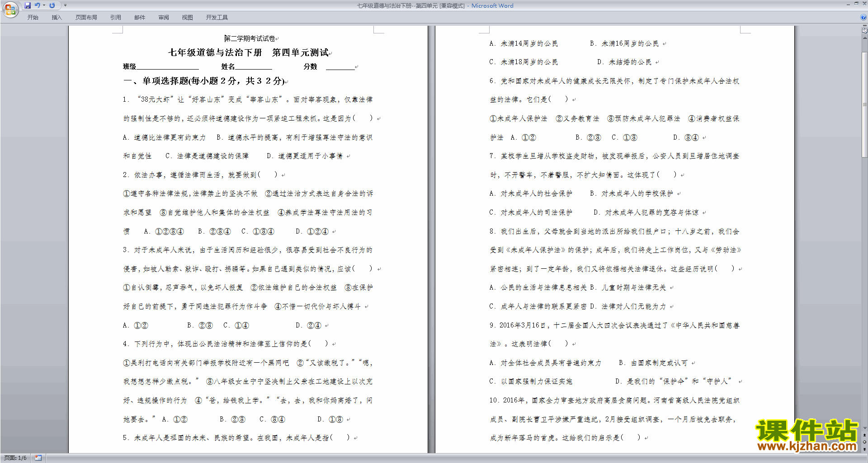
Task: Click question 4 text 下列行为中，体现出公民法治精神
Action: coord(225,344)
